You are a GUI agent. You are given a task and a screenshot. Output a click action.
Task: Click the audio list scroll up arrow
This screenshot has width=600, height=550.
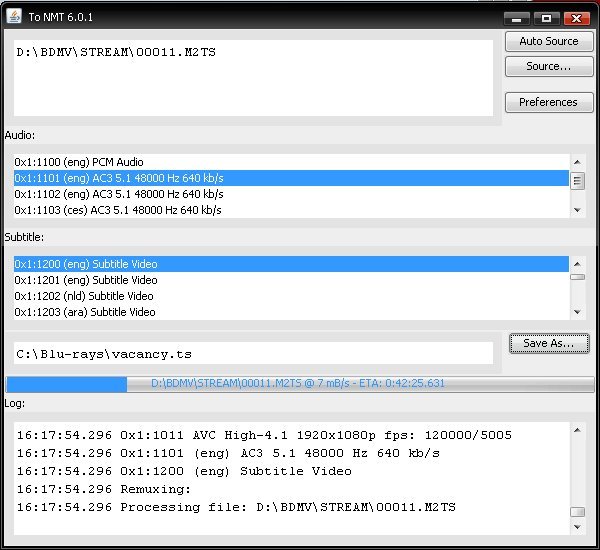(x=577, y=162)
